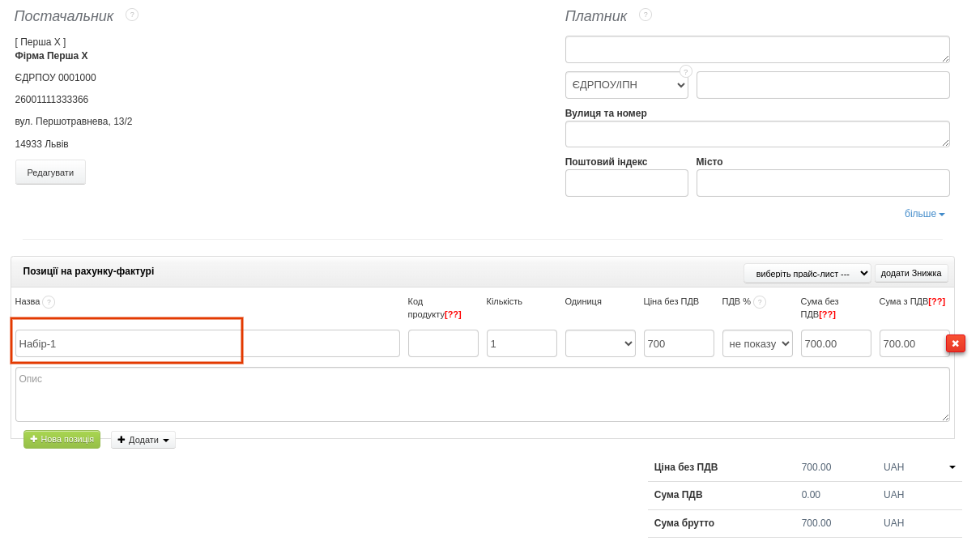Focus the Вулиця та номер field

tap(756, 134)
